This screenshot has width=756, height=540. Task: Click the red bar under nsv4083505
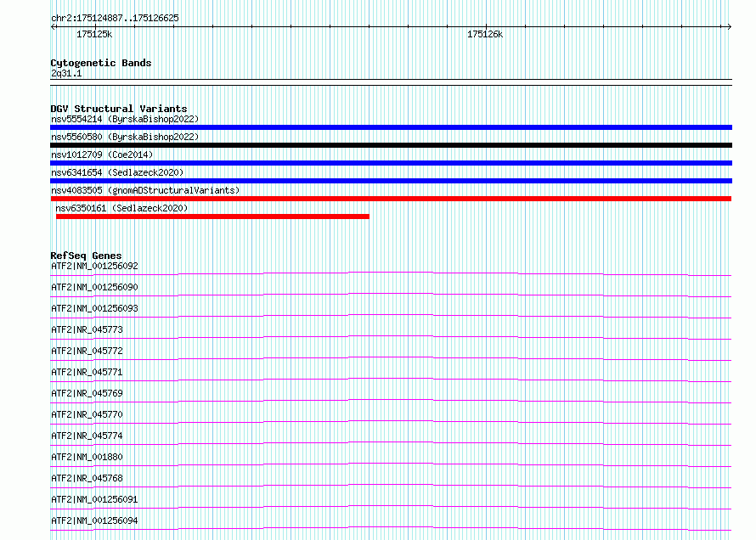point(391,199)
